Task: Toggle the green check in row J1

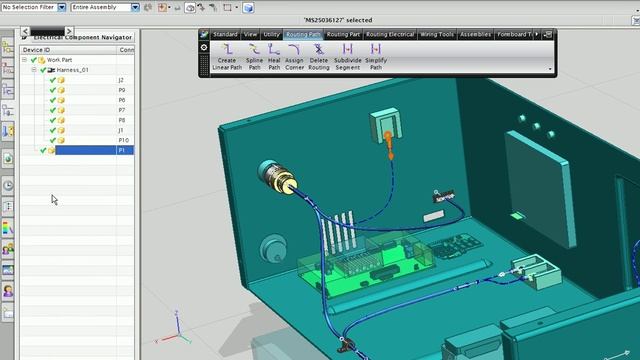Action: coord(53,130)
